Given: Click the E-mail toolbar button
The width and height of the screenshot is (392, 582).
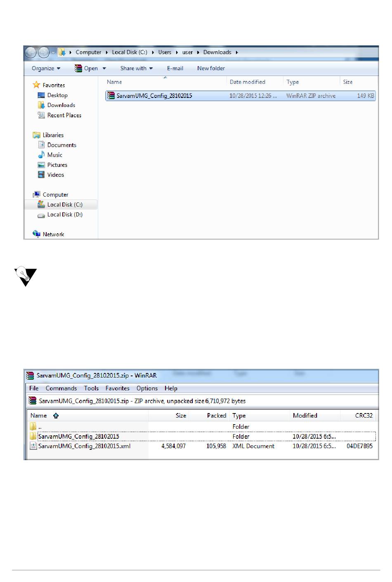Looking at the screenshot, I should [x=175, y=68].
